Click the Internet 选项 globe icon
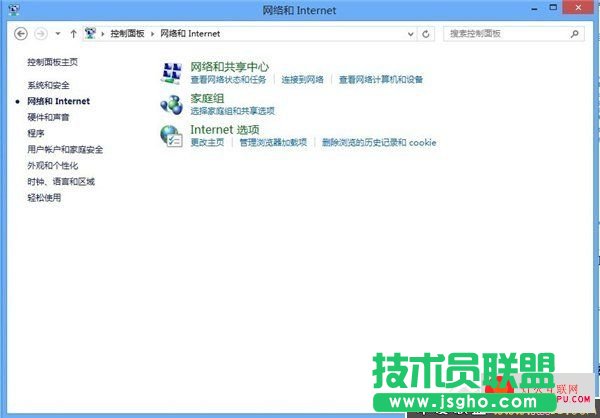 (x=171, y=136)
